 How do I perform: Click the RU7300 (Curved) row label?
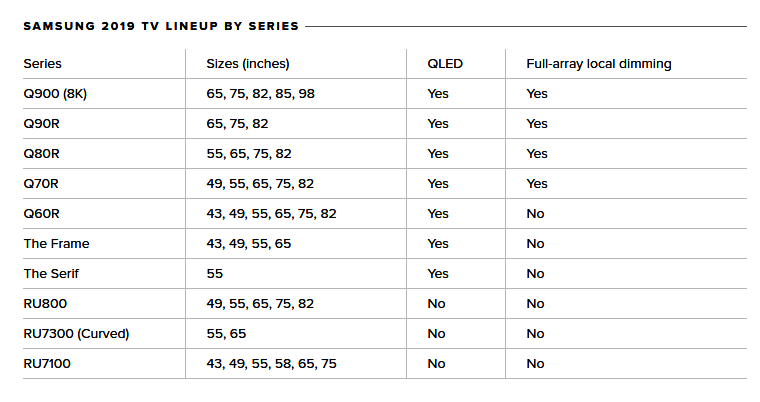coord(77,334)
